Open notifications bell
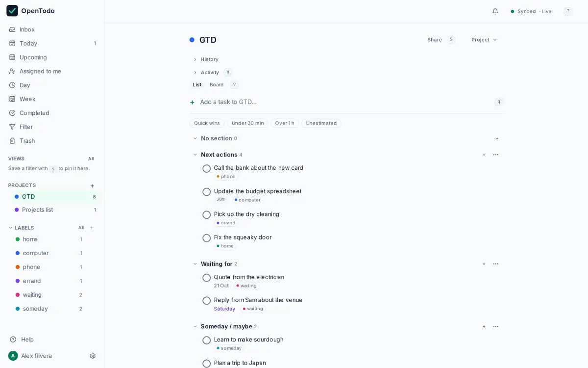This screenshot has width=588, height=368. click(x=495, y=11)
